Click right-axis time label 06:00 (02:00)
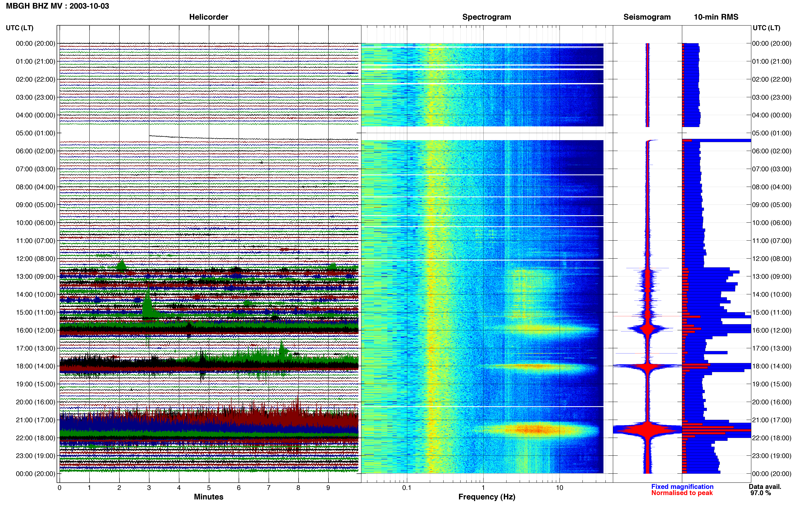 point(772,151)
